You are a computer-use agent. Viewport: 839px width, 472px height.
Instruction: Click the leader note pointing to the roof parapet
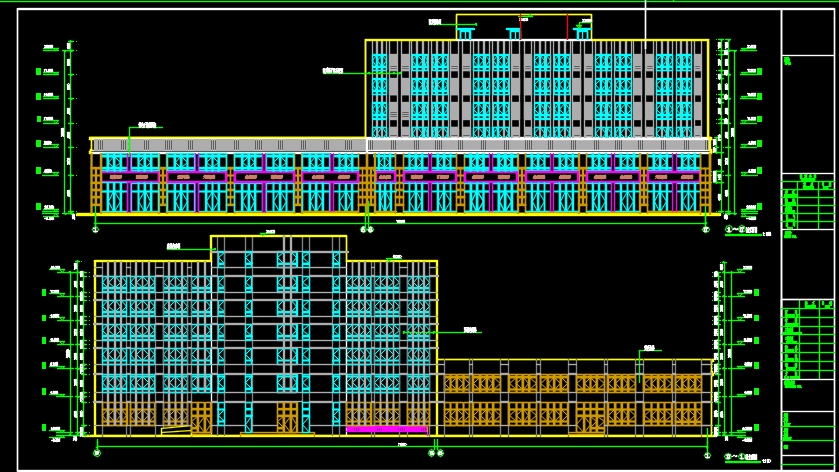435,22
